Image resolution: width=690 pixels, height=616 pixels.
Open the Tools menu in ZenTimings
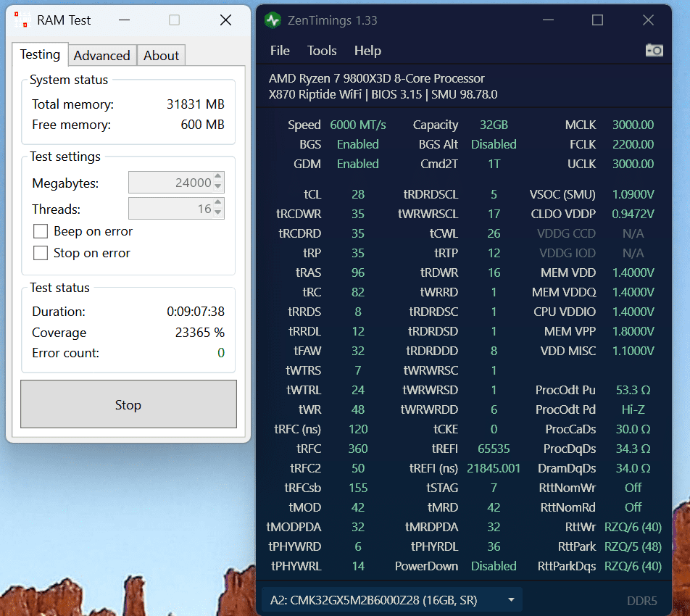click(x=322, y=51)
